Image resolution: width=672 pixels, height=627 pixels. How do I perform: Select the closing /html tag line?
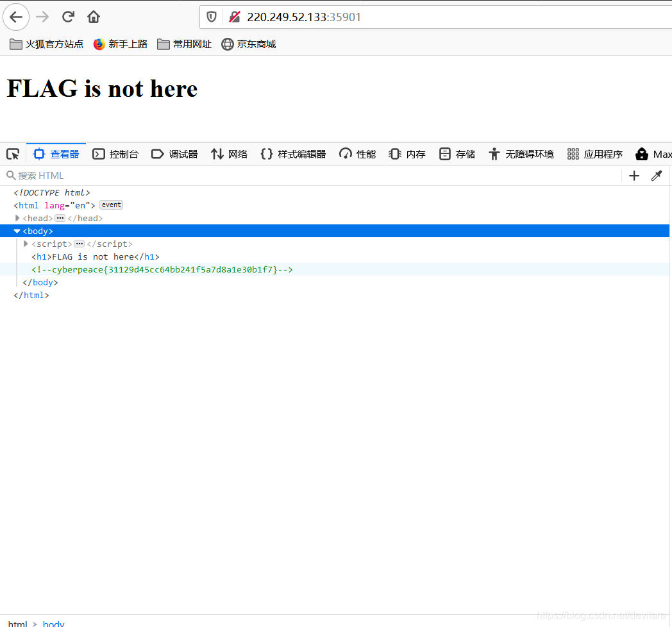(x=31, y=296)
